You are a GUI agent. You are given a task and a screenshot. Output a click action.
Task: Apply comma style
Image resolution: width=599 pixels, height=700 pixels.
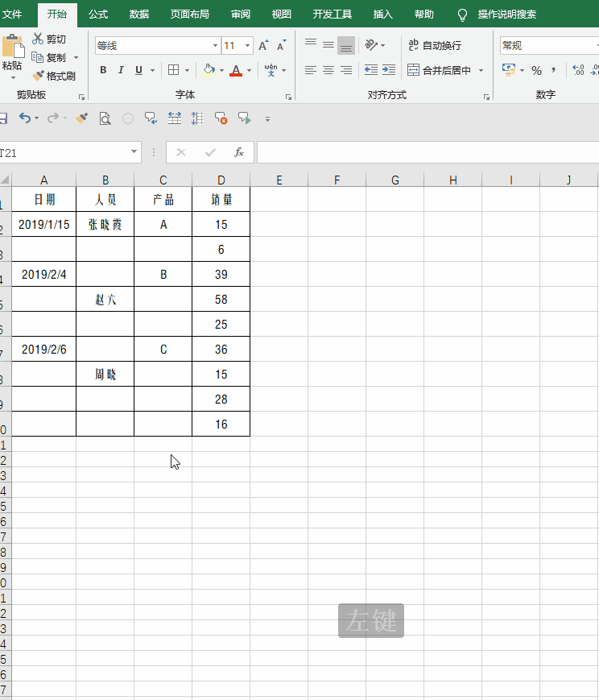553,70
